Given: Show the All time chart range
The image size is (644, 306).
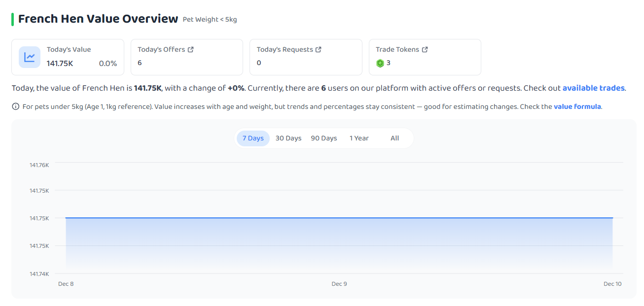Looking at the screenshot, I should point(394,138).
